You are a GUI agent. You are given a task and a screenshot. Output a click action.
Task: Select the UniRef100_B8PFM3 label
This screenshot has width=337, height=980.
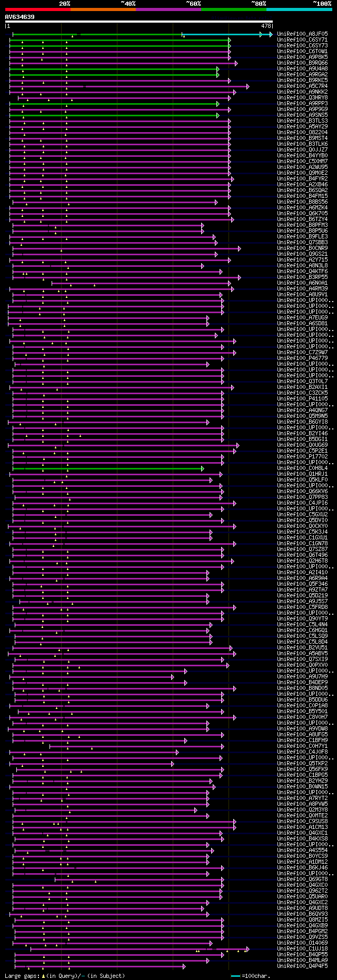tap(302, 225)
